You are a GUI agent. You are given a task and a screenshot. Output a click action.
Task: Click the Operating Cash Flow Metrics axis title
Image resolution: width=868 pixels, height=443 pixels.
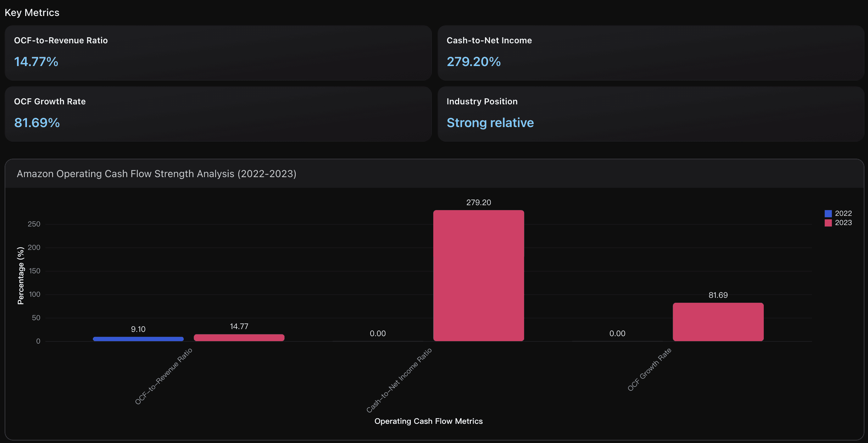[428, 421]
